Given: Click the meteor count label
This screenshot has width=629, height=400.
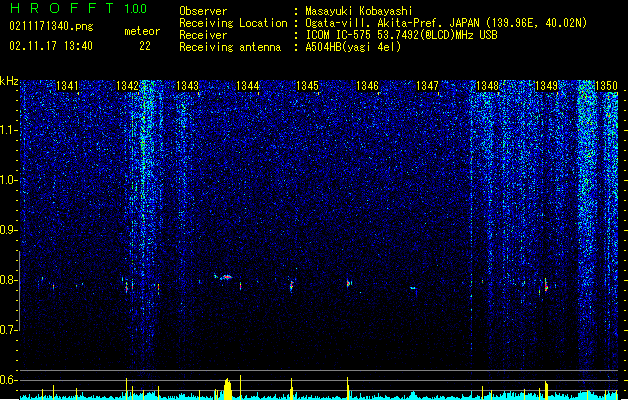Looking at the screenshot, I should point(142,31).
